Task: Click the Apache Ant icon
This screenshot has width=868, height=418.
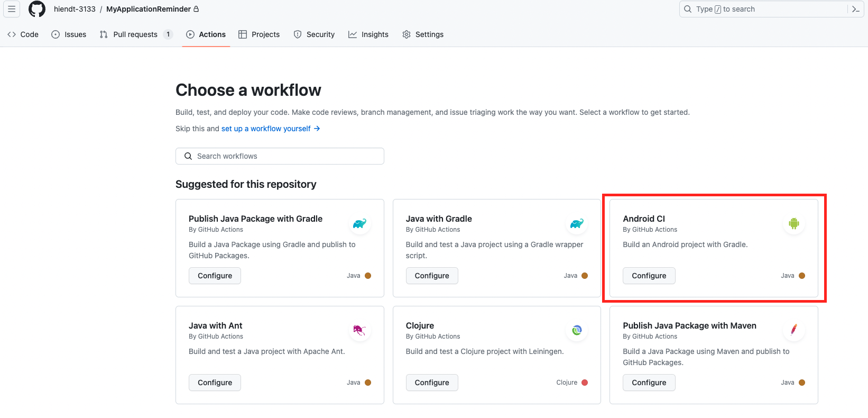Action: [x=359, y=330]
